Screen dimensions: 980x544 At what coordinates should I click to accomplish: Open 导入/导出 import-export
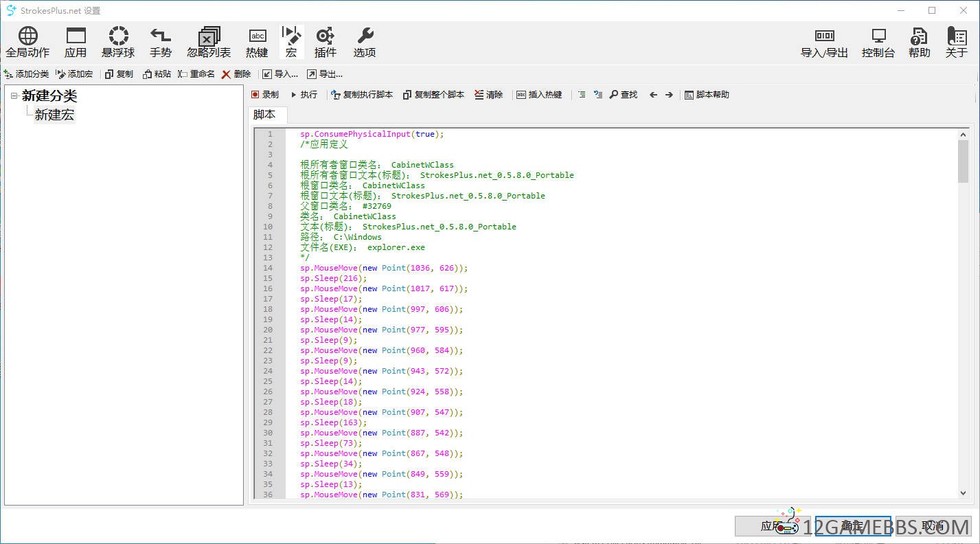pyautogui.click(x=824, y=42)
